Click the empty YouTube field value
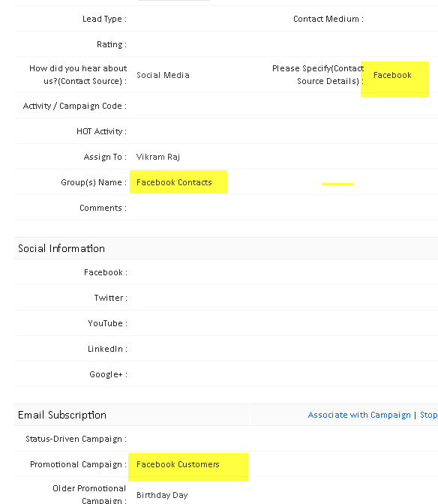 [x=285, y=323]
